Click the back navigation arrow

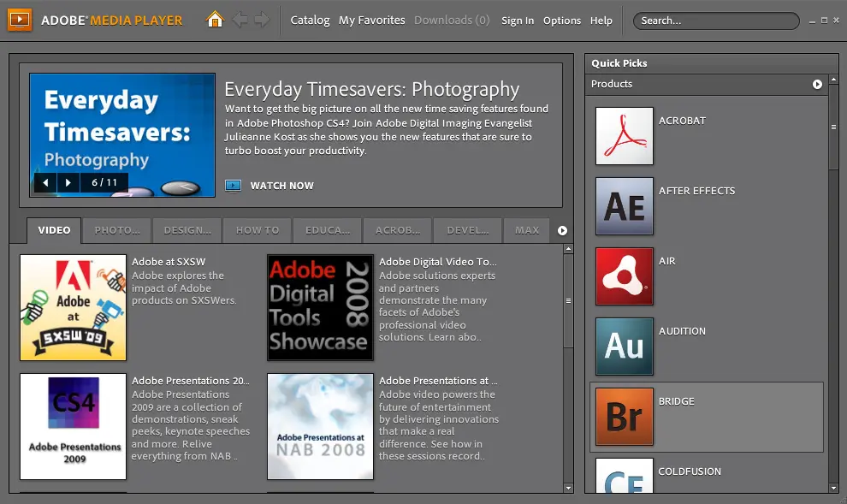(242, 18)
